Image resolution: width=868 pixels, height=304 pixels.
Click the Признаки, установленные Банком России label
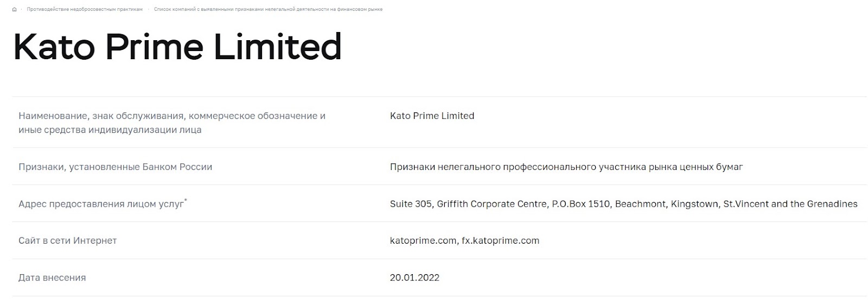(115, 167)
